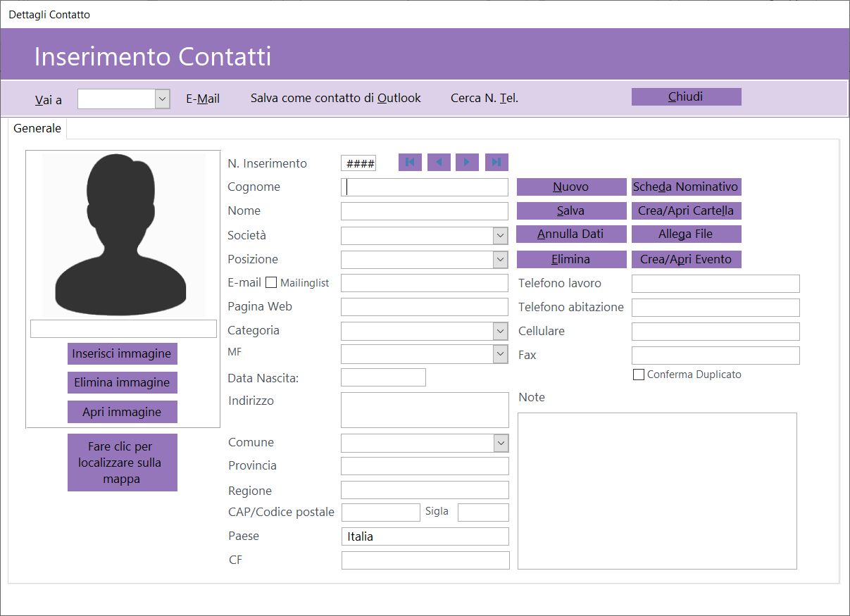Screen dimensions: 850x616
Task: Click the CAP/Codice postale field
Action: point(380,513)
